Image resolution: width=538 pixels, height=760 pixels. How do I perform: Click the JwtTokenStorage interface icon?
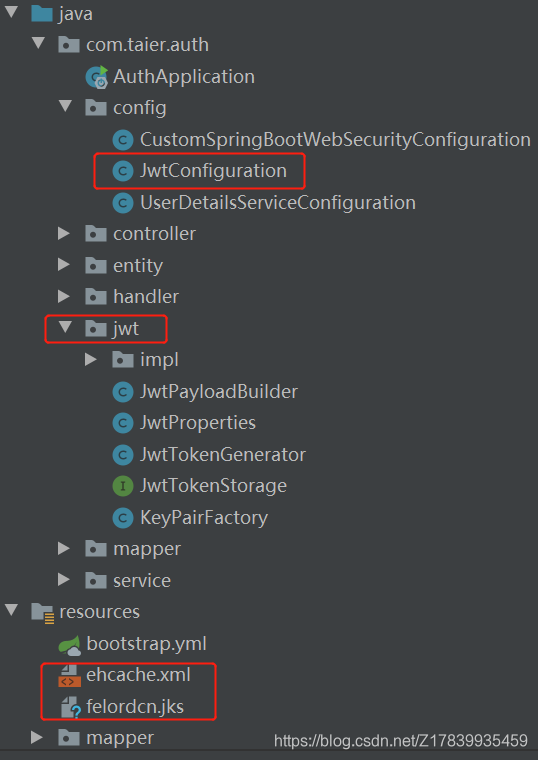click(x=123, y=486)
